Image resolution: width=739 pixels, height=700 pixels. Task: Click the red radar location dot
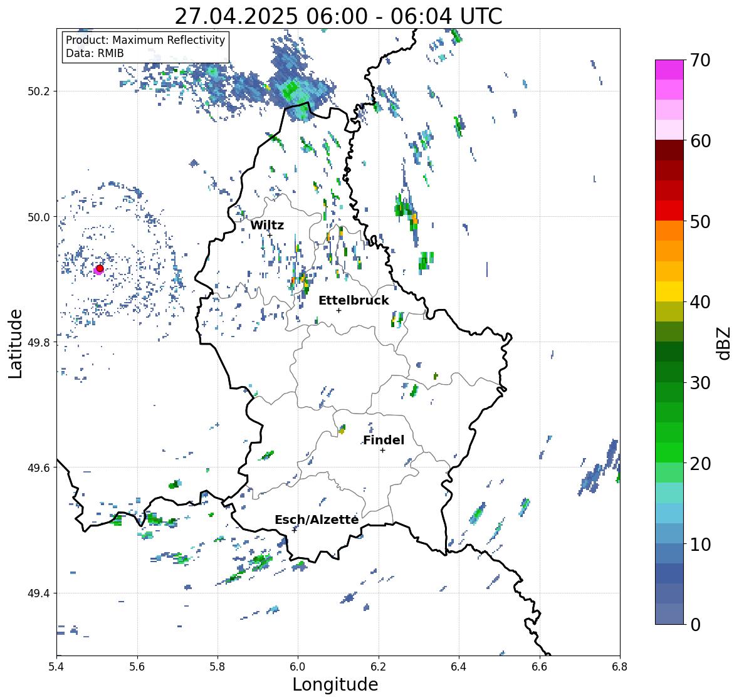100,268
